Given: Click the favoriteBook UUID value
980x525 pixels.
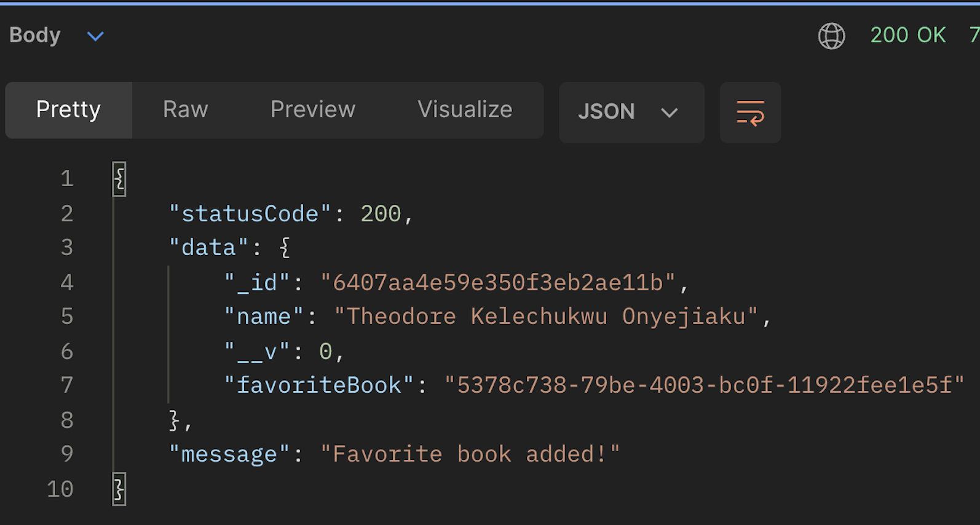Looking at the screenshot, I should (x=704, y=385).
